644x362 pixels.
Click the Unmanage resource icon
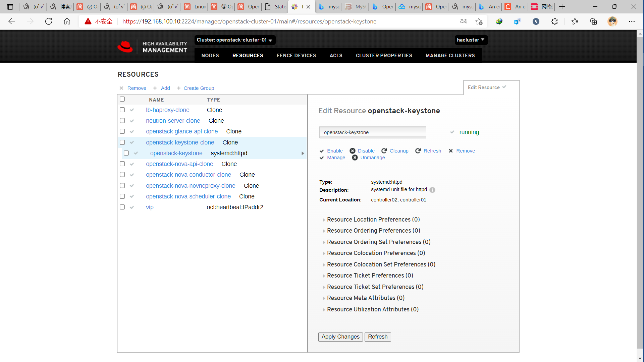pyautogui.click(x=355, y=158)
